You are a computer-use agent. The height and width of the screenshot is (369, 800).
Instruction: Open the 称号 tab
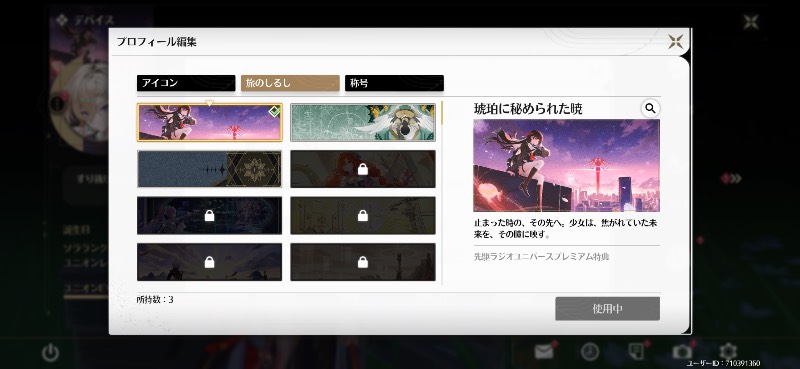[394, 83]
